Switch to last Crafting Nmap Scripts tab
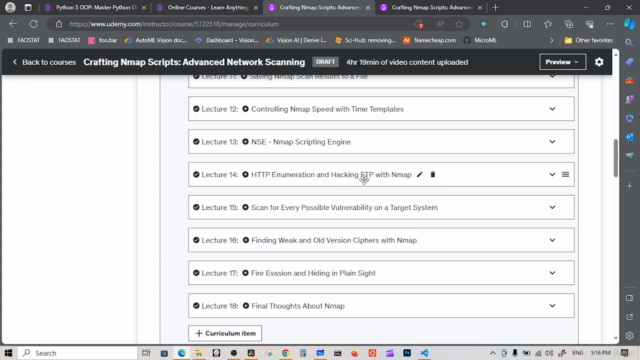This screenshot has height=360, width=640. point(431,7)
